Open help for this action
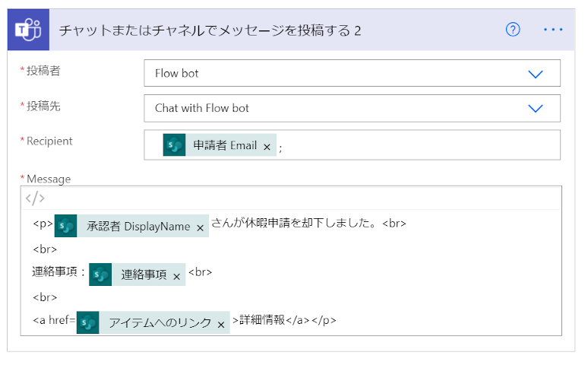 point(513,30)
